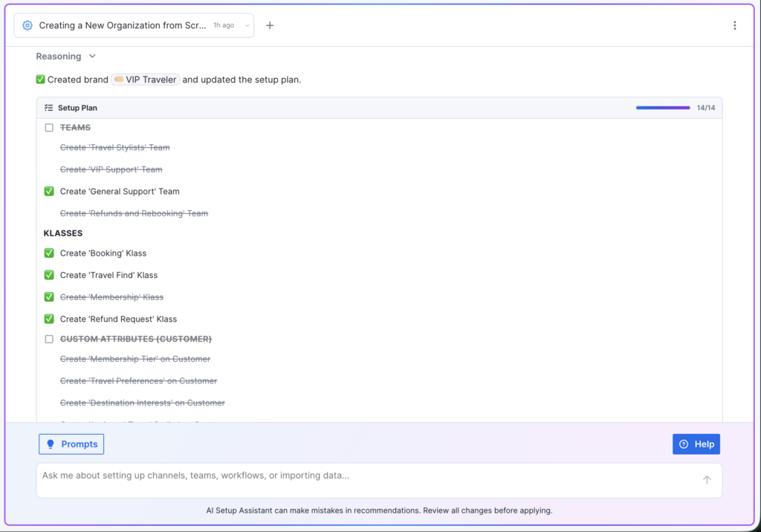Check the CUSTOM ATTRIBUTES (CUSTOMER) checkbox
This screenshot has width=761, height=532.
coord(49,339)
